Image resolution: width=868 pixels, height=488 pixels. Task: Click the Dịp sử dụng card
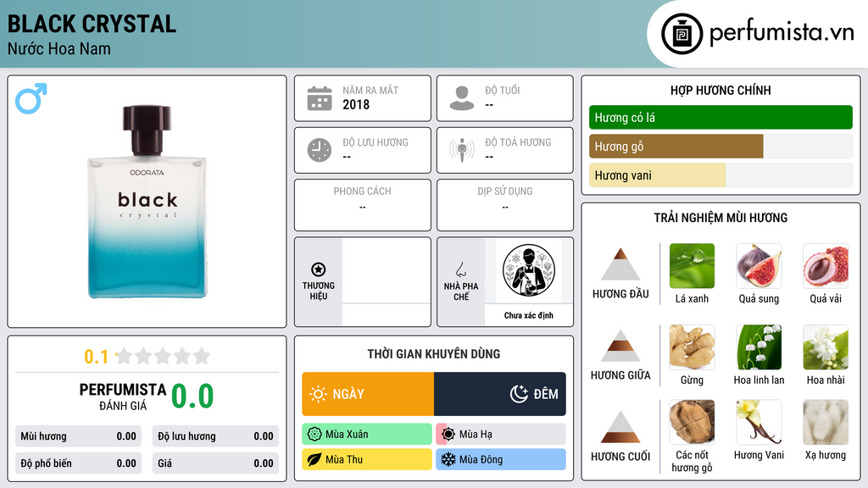click(x=505, y=205)
